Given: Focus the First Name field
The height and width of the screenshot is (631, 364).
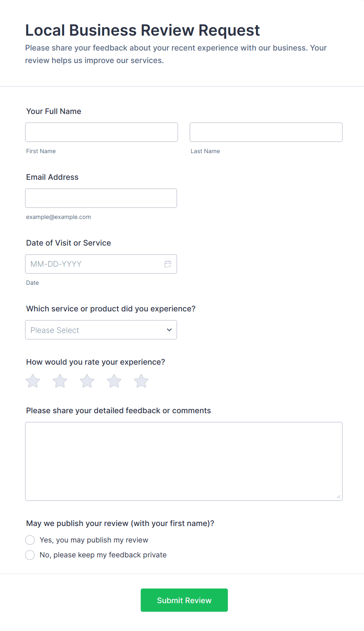Looking at the screenshot, I should (x=101, y=132).
